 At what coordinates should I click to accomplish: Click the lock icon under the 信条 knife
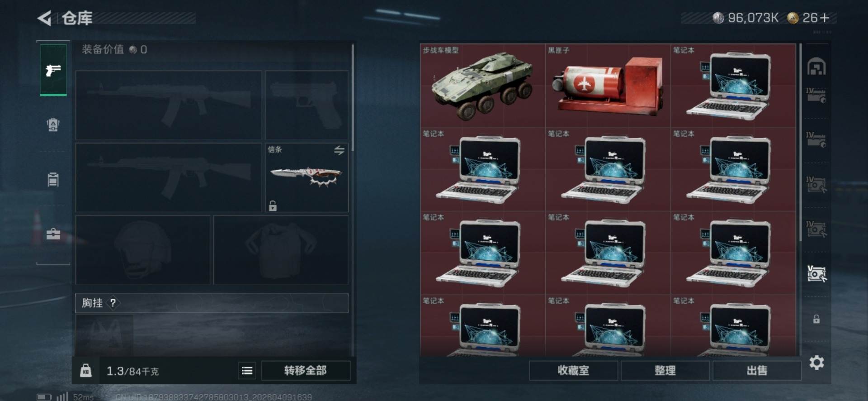(273, 206)
